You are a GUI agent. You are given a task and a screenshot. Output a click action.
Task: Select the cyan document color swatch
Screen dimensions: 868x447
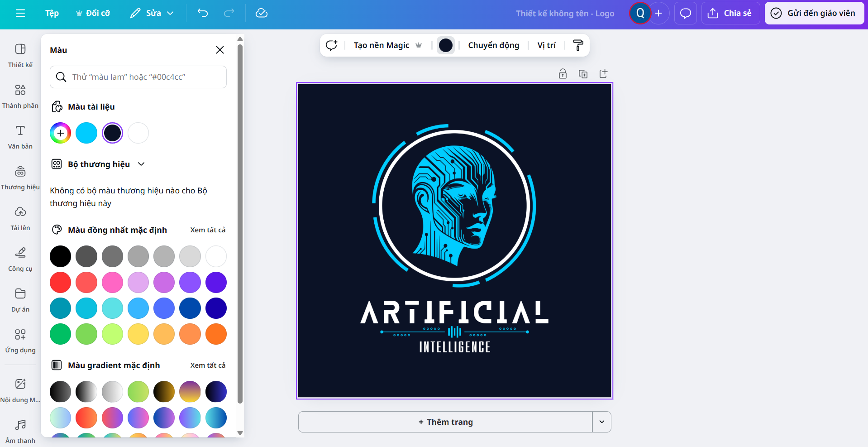click(86, 133)
